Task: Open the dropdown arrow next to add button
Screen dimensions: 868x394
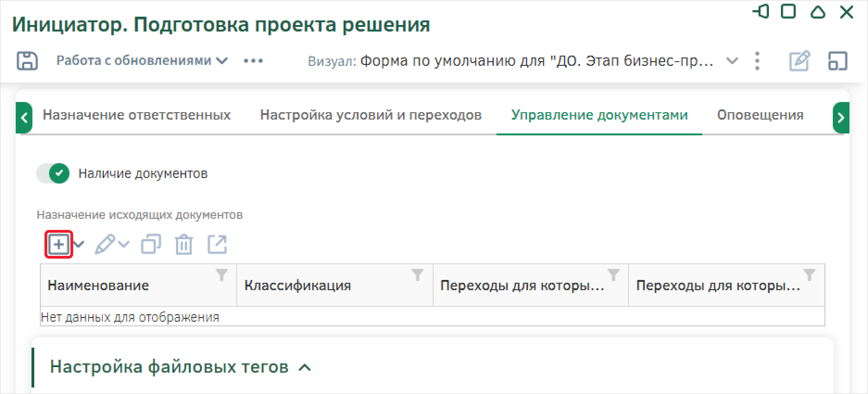Action: [79, 244]
